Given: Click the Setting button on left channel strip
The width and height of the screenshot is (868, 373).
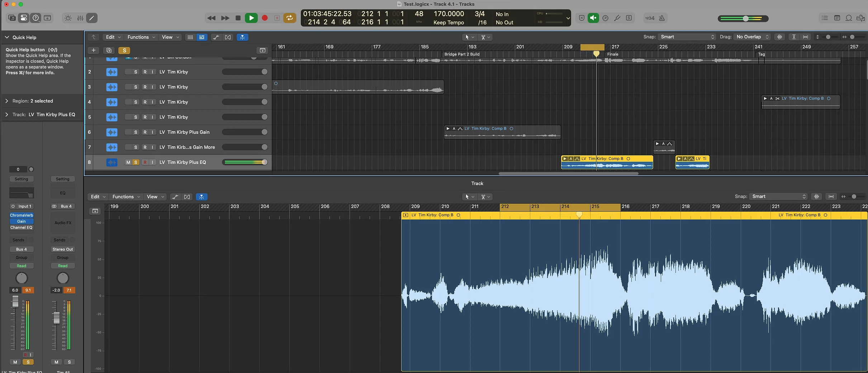Looking at the screenshot, I should click(22, 179).
